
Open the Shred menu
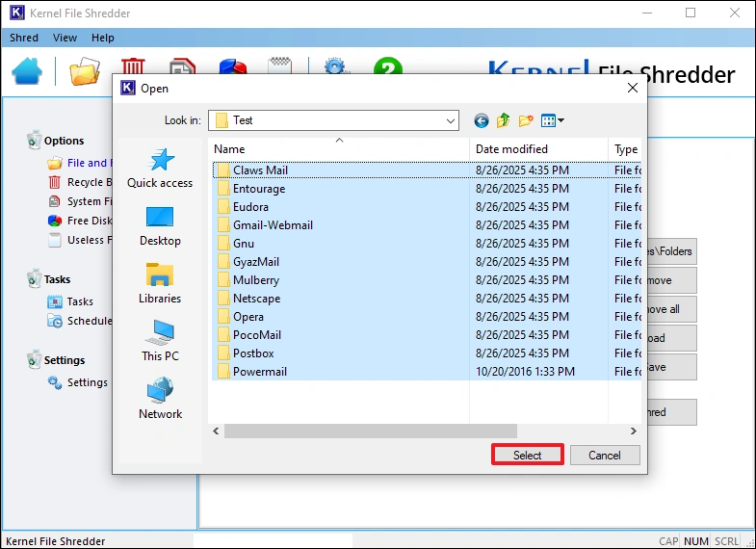(24, 38)
